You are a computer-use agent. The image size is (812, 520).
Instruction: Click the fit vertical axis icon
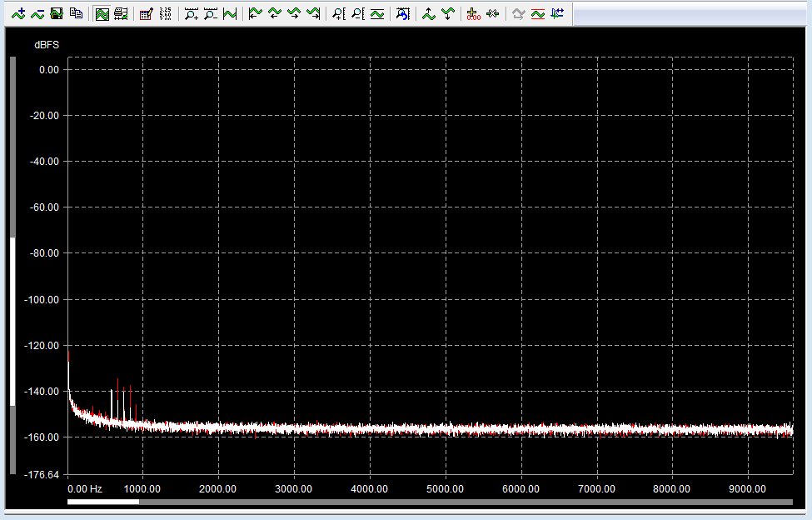point(377,14)
